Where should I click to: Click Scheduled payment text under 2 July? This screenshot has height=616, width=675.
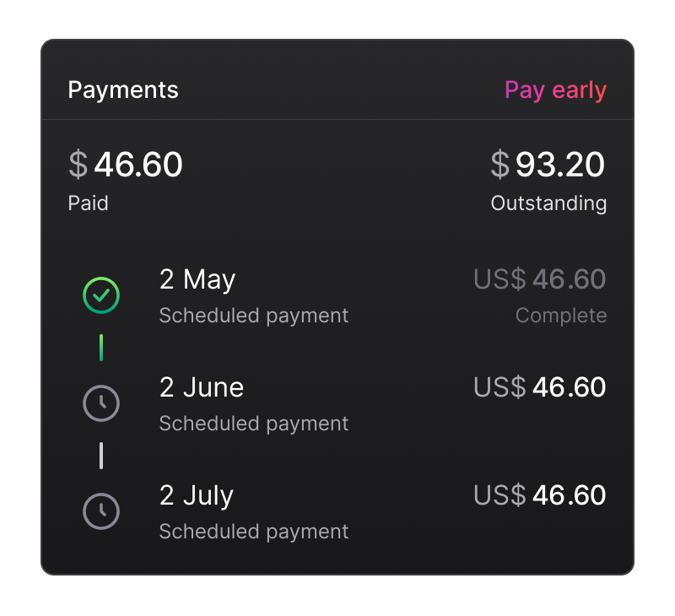pyautogui.click(x=254, y=532)
